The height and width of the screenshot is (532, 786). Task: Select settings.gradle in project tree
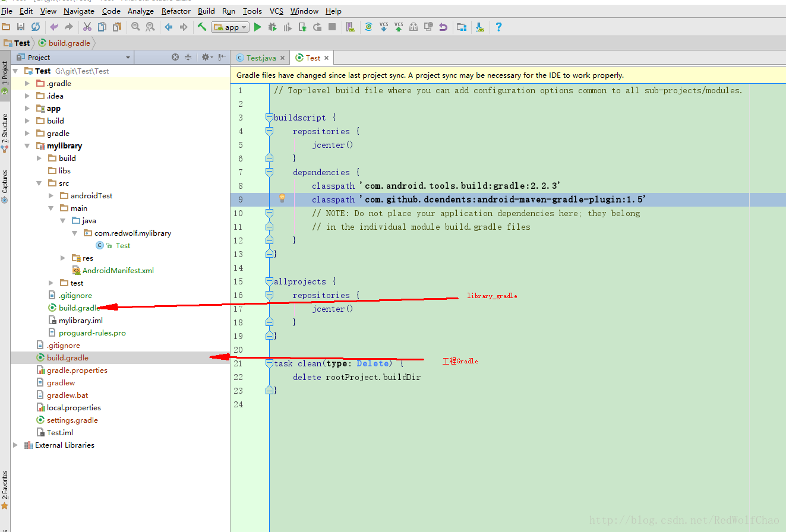[72, 420]
